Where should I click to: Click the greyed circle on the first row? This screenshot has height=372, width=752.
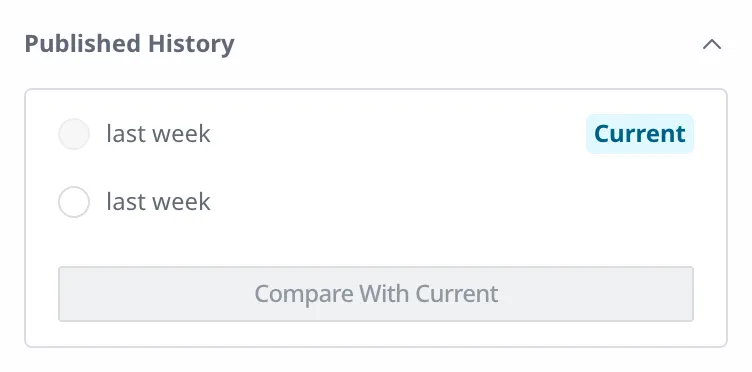coord(74,134)
